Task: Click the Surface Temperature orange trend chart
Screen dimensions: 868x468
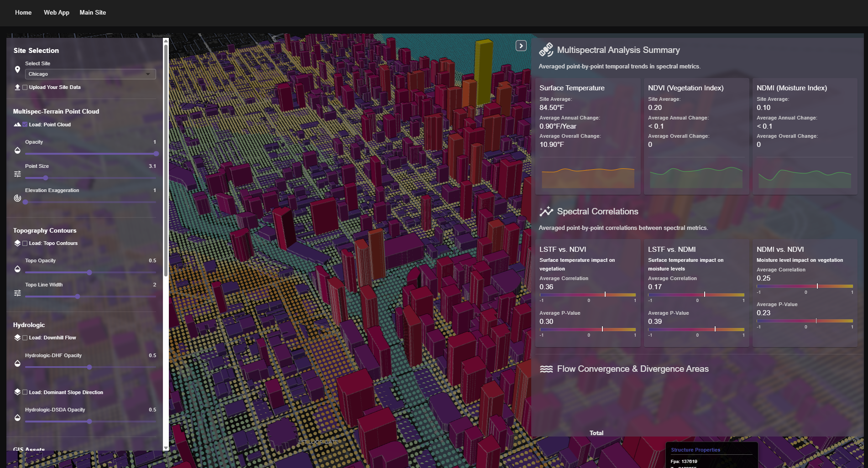Action: point(588,178)
